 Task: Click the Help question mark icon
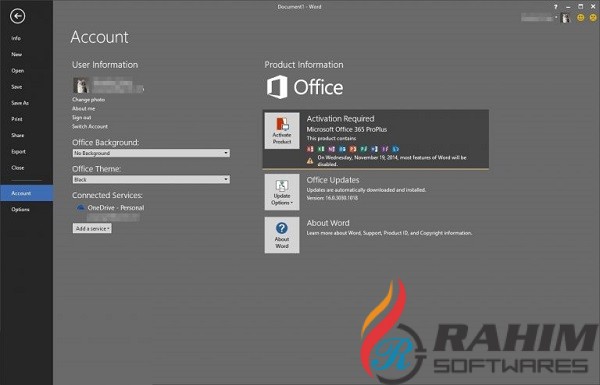(556, 7)
